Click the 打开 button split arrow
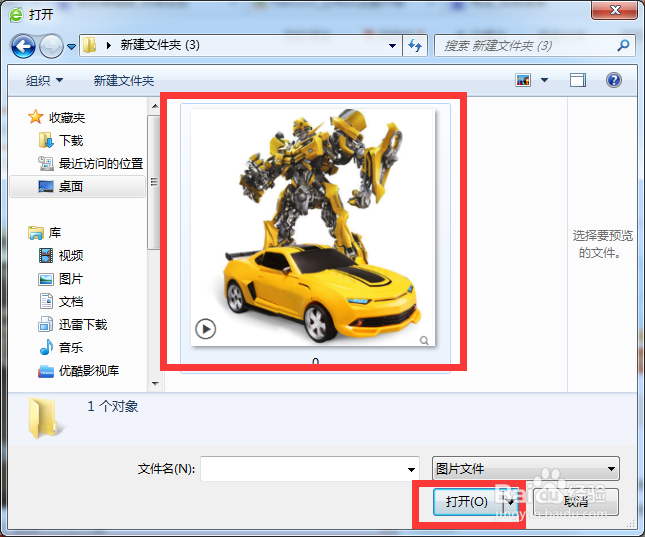Viewport: 645px width, 537px height. pos(510,502)
